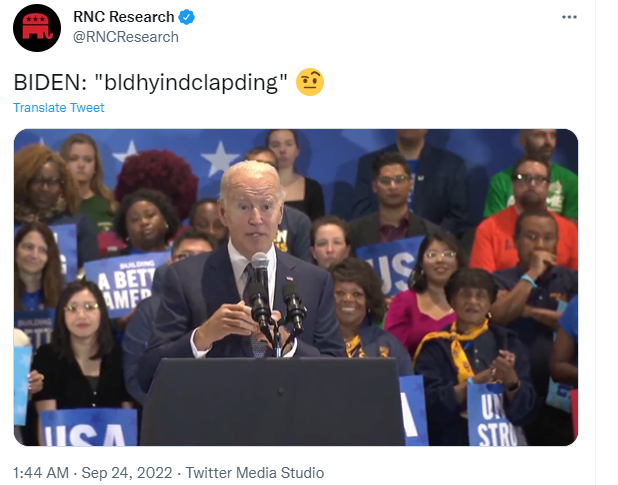Click the Sep 24, 2022 date
This screenshot has width=618, height=485.
127,473
